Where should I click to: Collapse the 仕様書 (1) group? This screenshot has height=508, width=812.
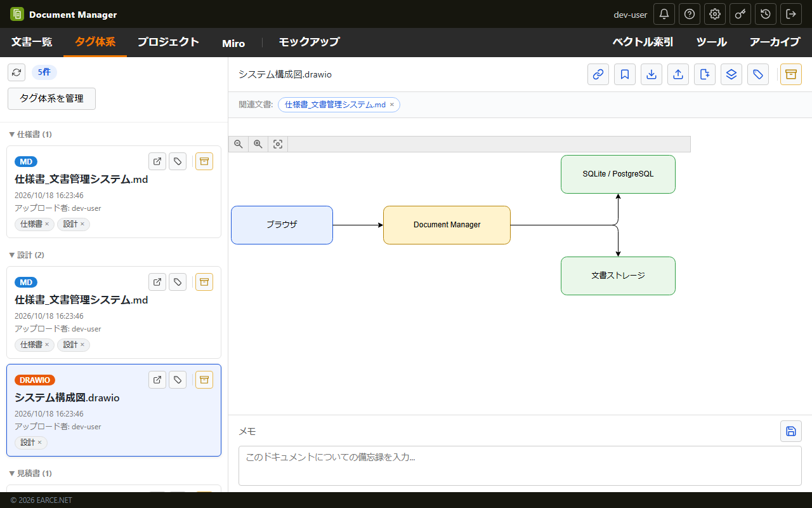click(x=30, y=135)
